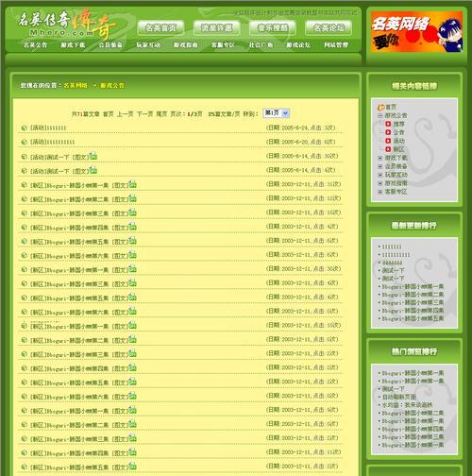Select 会员装备 in the top nav bar
Viewport: 472px width, 476px height.
[110, 45]
